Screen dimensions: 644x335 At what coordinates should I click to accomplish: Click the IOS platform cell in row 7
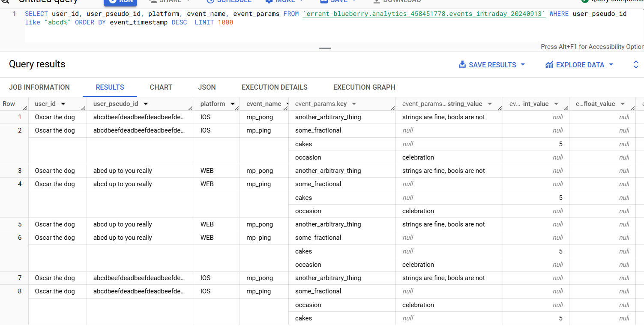205,278
